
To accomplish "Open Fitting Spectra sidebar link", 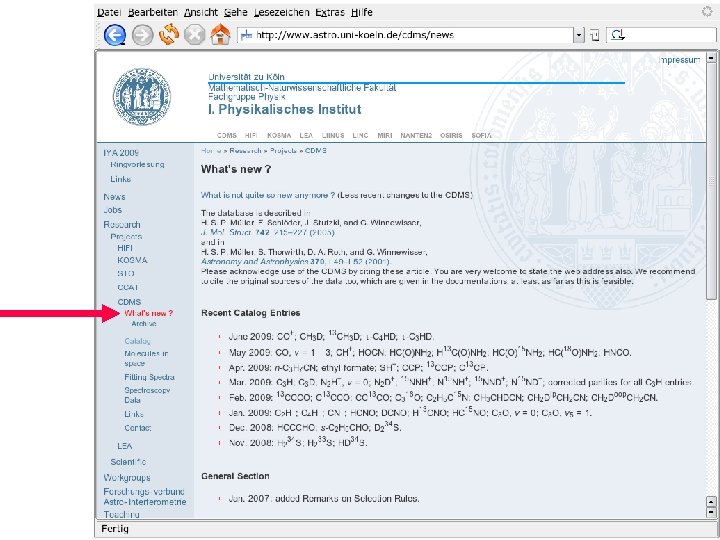I will [150, 377].
